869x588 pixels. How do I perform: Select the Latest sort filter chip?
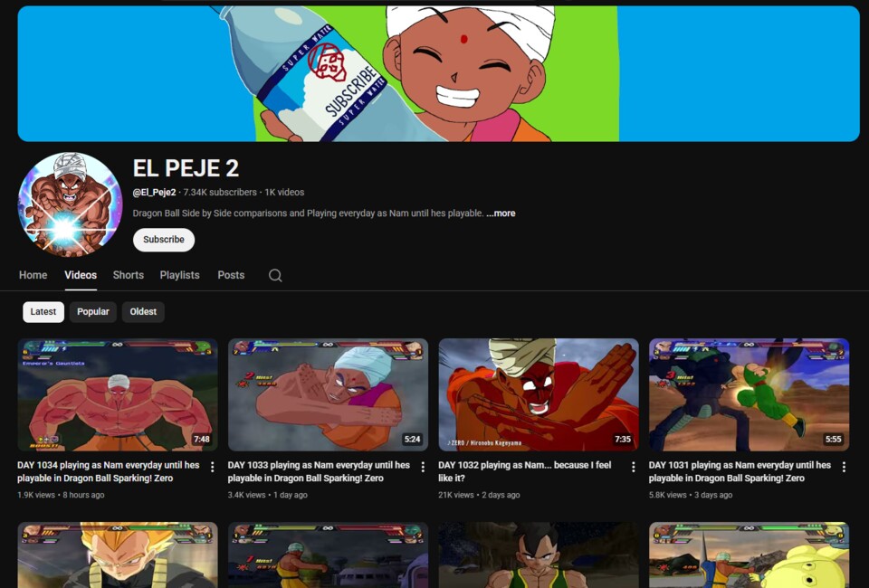pos(43,312)
